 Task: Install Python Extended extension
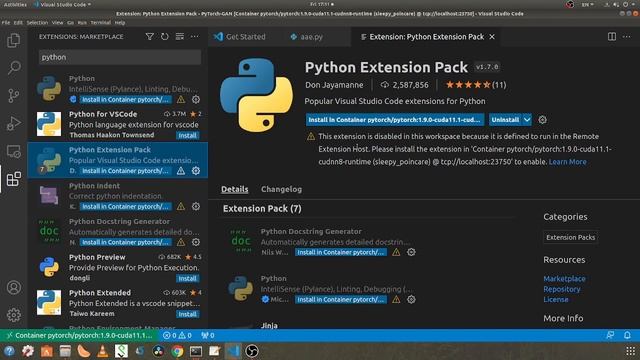(187, 314)
